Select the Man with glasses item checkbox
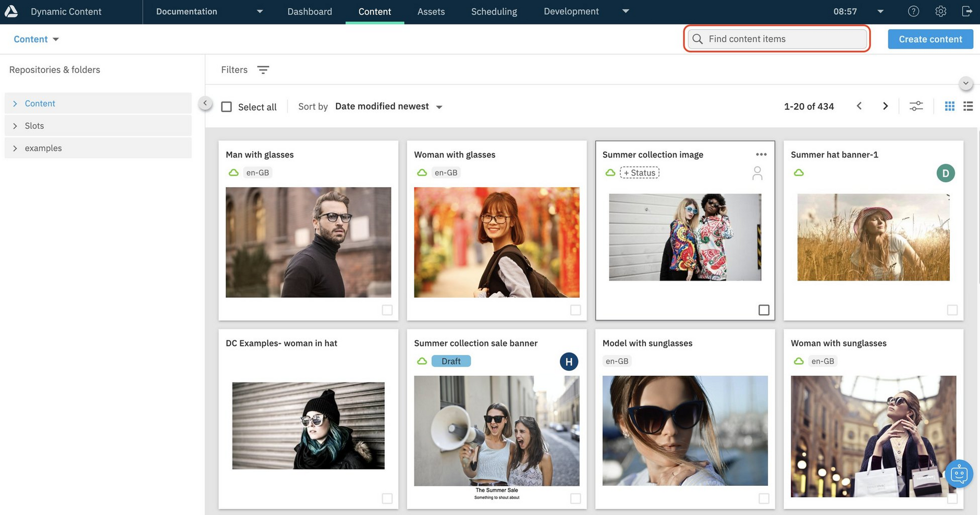 [387, 309]
